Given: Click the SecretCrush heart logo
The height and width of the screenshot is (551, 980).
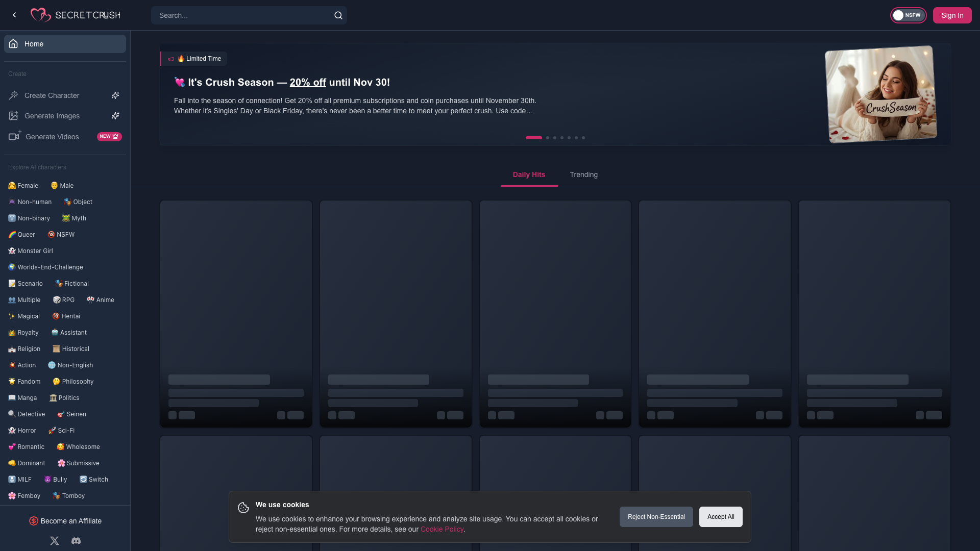Looking at the screenshot, I should click(x=41, y=15).
